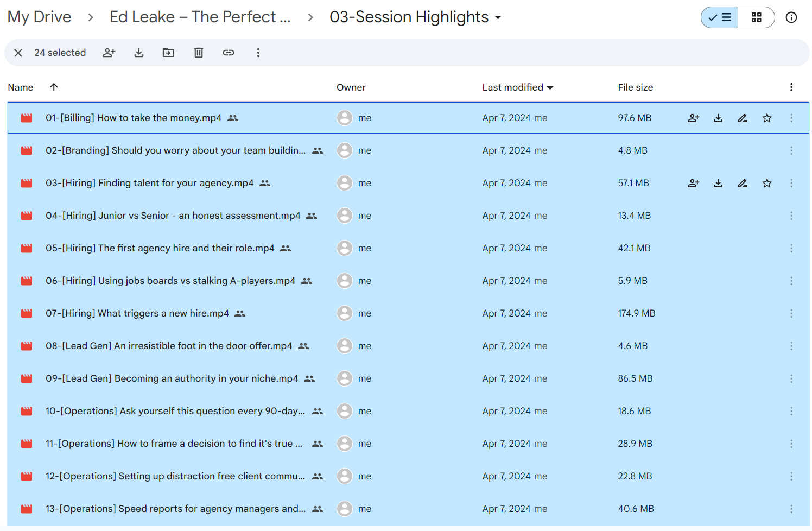Reverse the Name sort direction arrow
The image size is (812, 531).
coord(54,87)
